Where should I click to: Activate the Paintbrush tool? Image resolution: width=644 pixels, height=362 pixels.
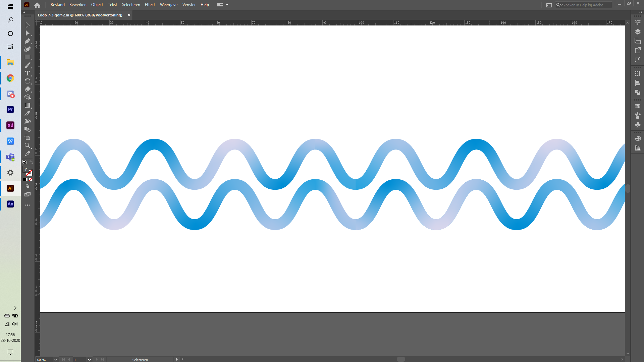coord(28,65)
